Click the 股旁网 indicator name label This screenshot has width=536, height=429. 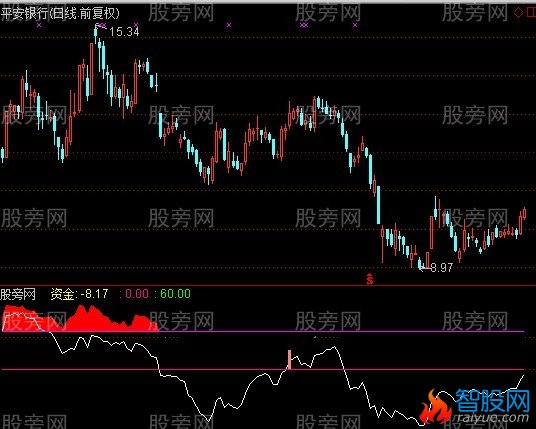pos(18,294)
